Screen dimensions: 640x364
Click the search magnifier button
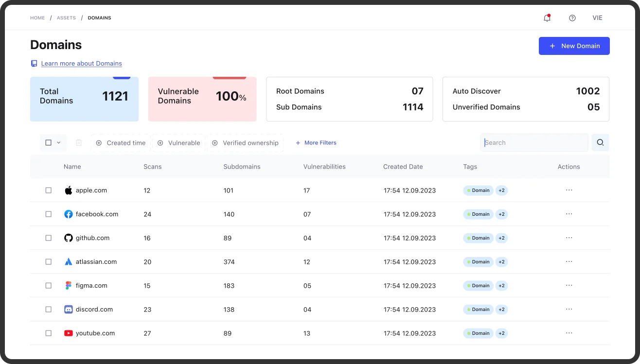pos(600,142)
